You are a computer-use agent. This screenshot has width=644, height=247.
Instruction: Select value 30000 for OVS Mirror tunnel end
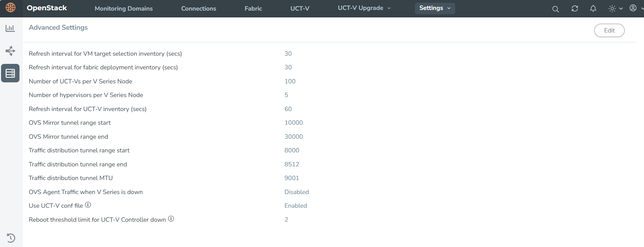click(x=294, y=137)
